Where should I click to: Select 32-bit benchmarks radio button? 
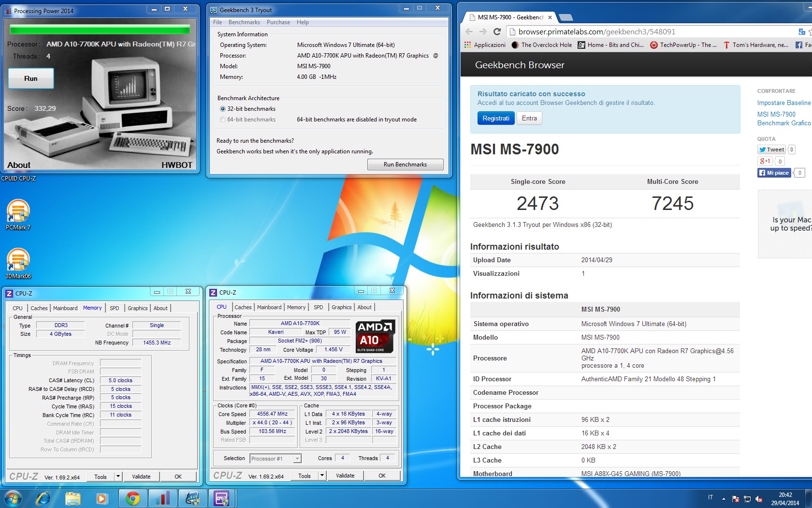[x=223, y=109]
